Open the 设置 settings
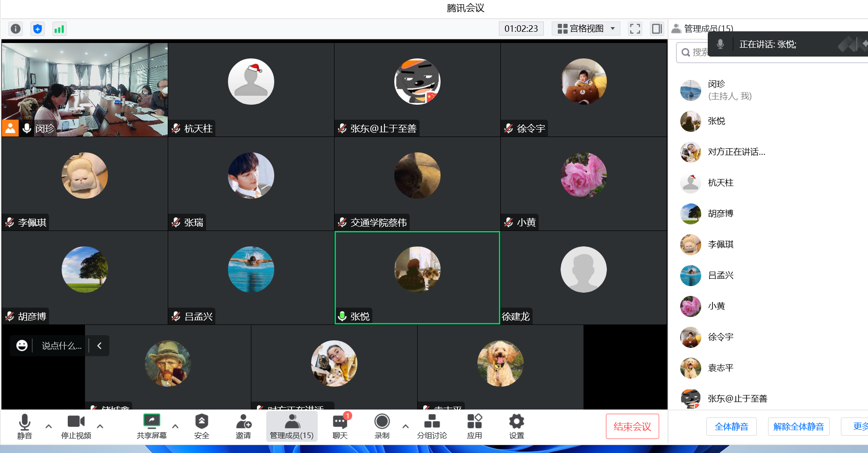 pyautogui.click(x=516, y=426)
